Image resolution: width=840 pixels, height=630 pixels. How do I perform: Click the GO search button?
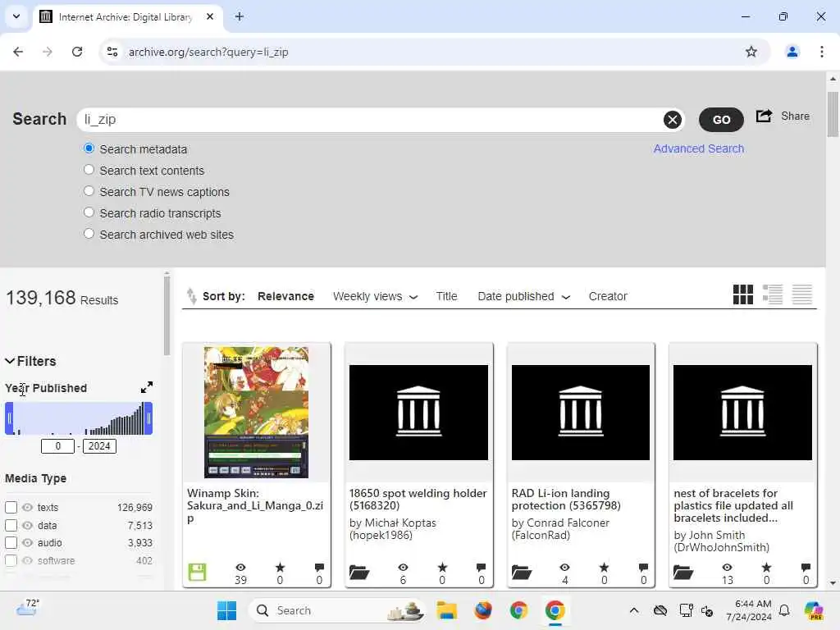pos(721,120)
